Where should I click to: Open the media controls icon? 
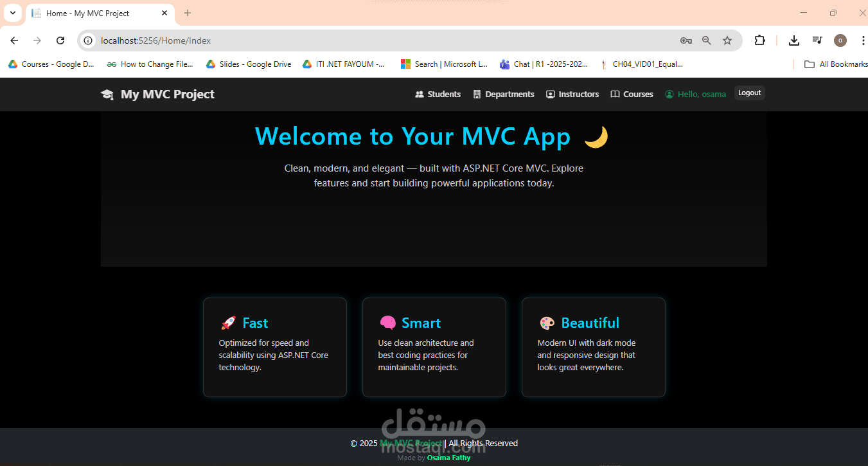[817, 40]
